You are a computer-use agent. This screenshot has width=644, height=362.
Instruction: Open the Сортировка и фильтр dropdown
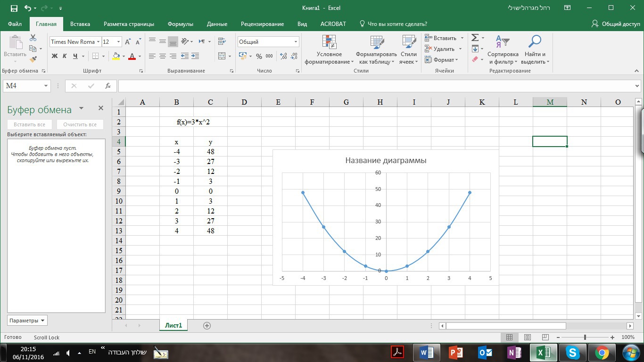503,49
